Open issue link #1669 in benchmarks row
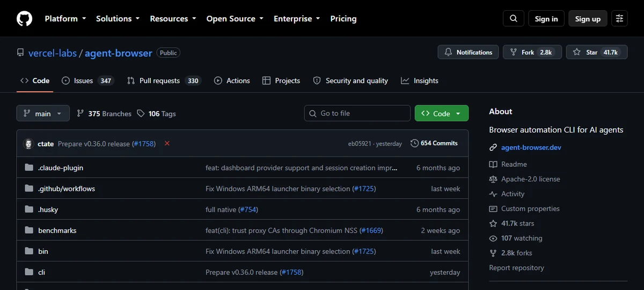This screenshot has width=644, height=290. pos(371,230)
